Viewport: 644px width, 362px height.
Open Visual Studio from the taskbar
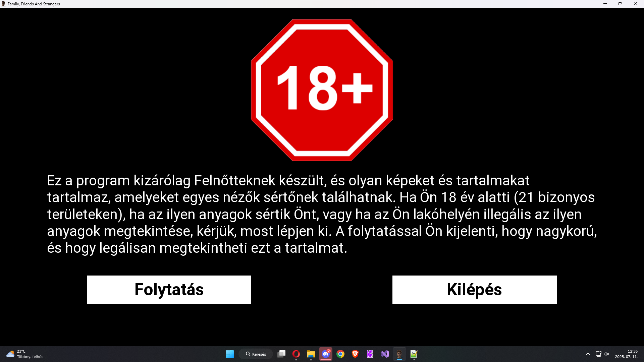tap(385, 354)
